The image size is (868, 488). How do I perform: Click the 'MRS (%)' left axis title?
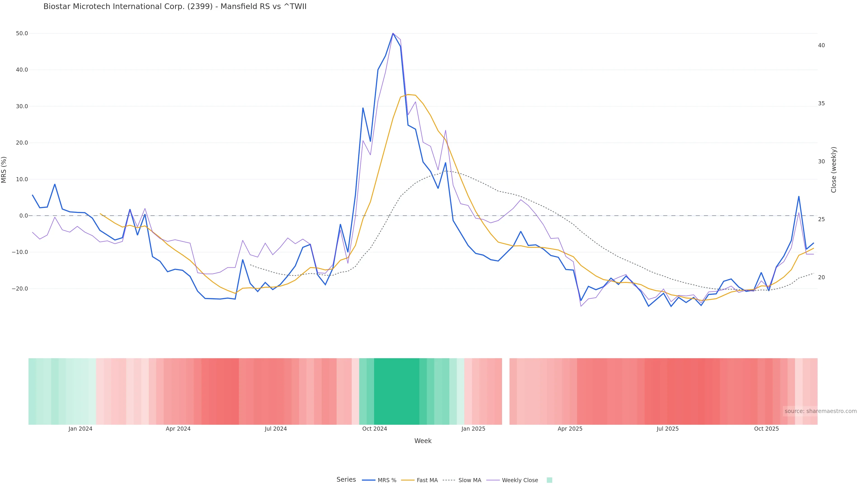pyautogui.click(x=4, y=170)
